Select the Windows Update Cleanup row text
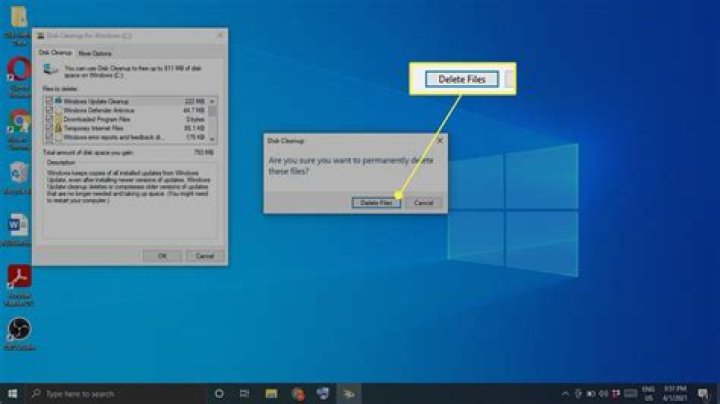This screenshot has width=720, height=404. click(96, 101)
